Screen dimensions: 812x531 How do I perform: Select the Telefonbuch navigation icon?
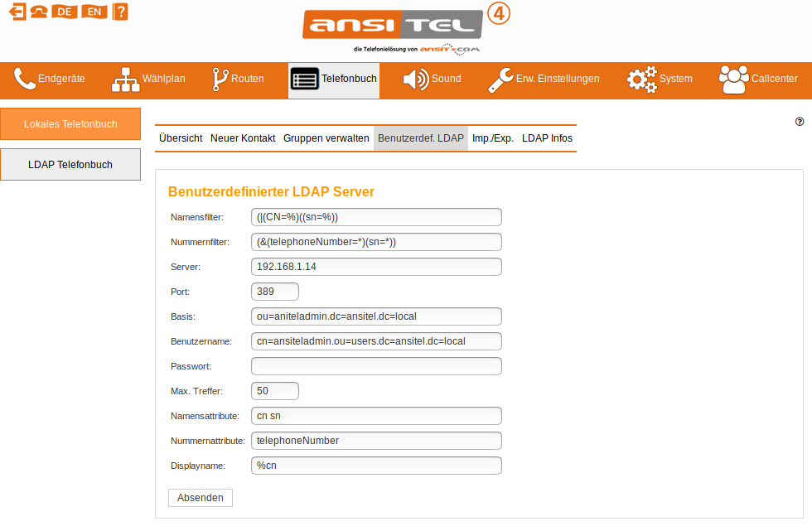pos(304,80)
